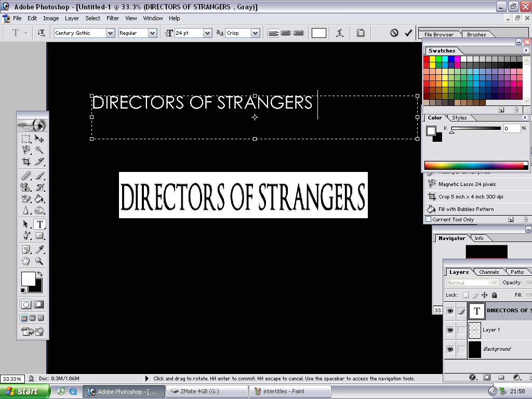Select the Crop tool
This screenshot has width=532, height=399.
point(26,162)
